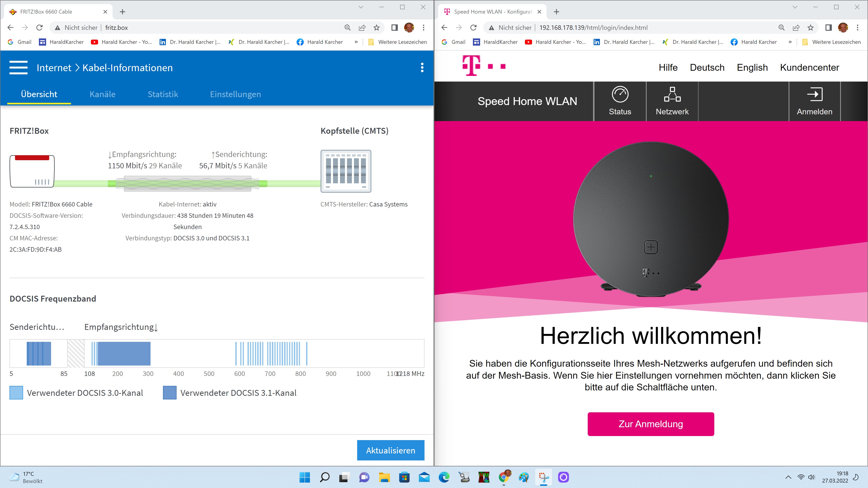Switch to the Statistik tab

click(x=163, y=94)
